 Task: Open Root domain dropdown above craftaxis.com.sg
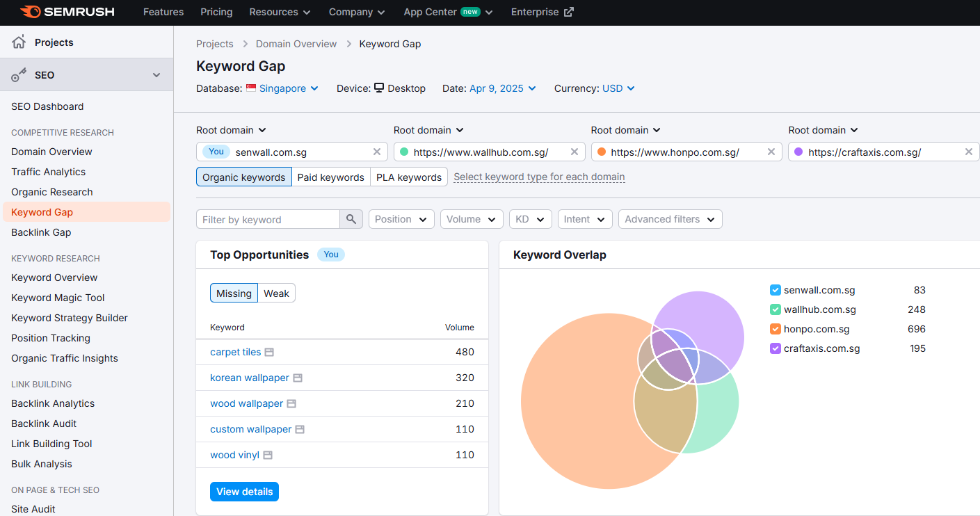coord(824,130)
